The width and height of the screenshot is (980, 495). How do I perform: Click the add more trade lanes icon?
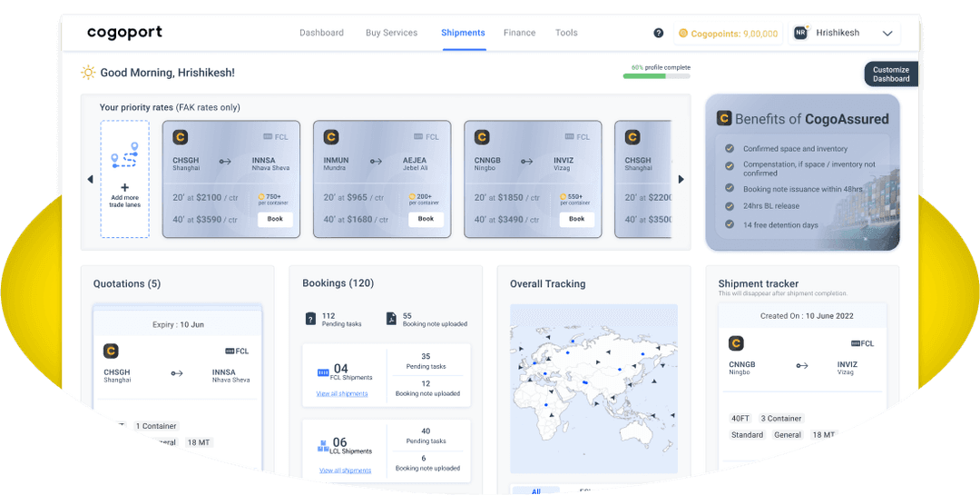coord(124,159)
